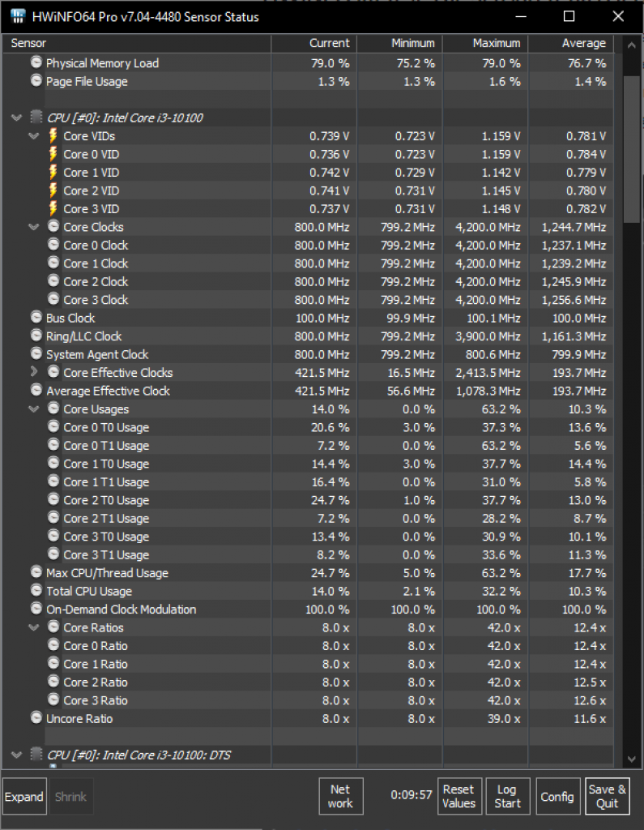644x830 pixels.
Task: Click the scrollbar up arrow
Action: tap(631, 45)
